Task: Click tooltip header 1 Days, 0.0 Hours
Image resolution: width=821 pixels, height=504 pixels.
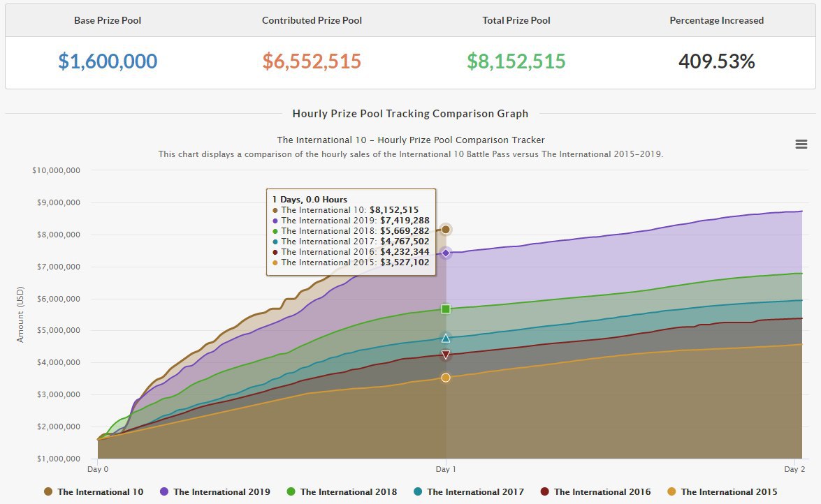Action: coord(310,200)
